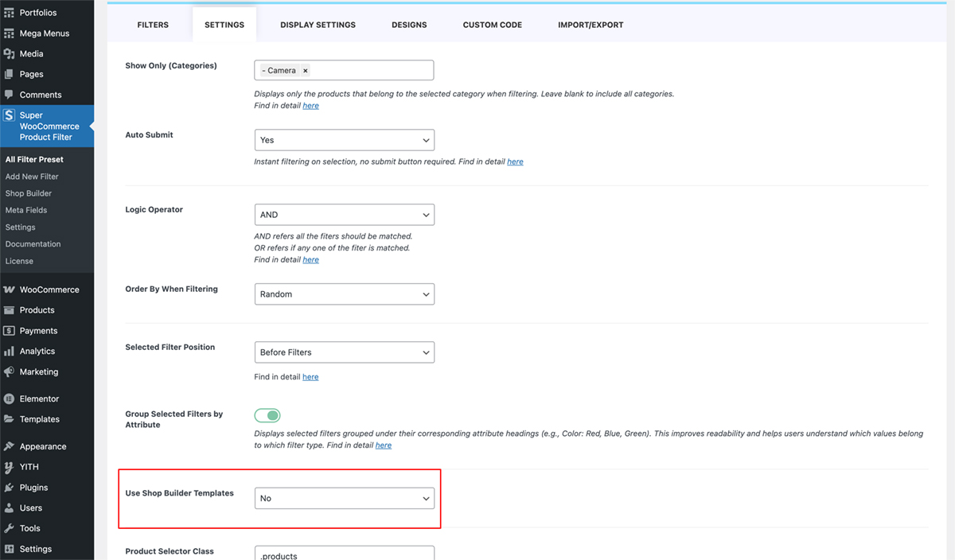Click the Super WooCommerce Product Filter S icon
The width and height of the screenshot is (955, 560).
coord(10,115)
